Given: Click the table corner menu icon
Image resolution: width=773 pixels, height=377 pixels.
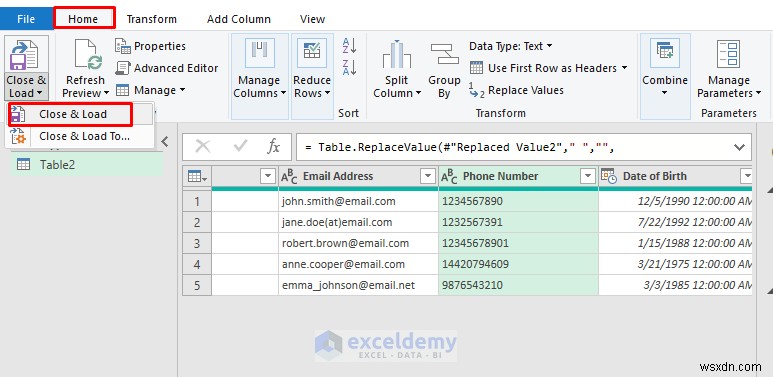Looking at the screenshot, I should tap(197, 176).
